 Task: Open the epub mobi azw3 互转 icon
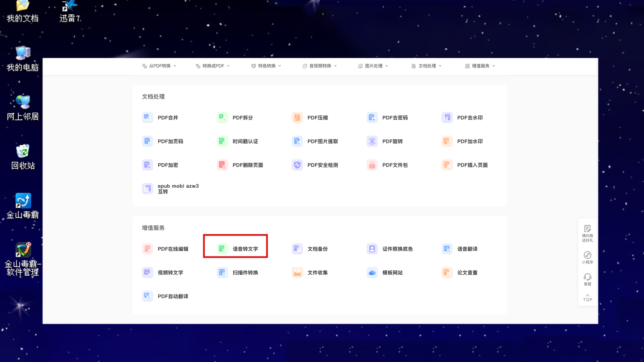[148, 189]
